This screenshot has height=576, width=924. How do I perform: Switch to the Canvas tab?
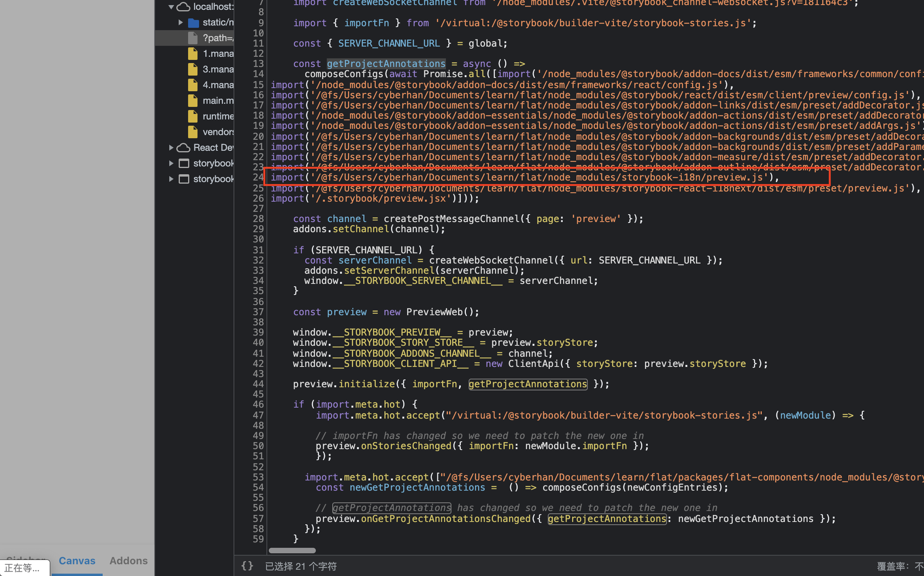[x=77, y=561]
